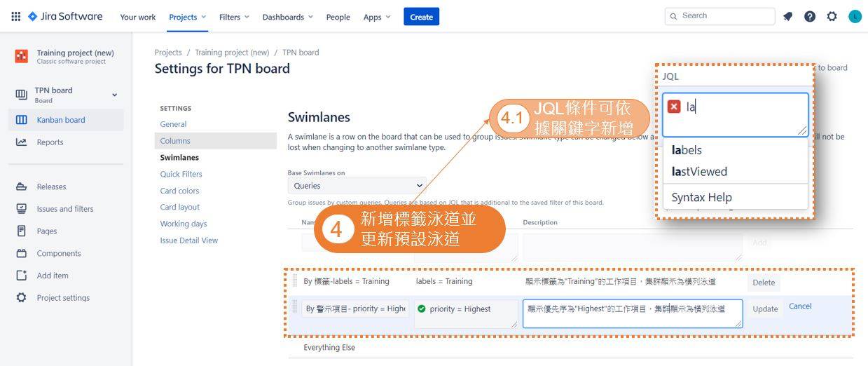The width and height of the screenshot is (868, 366).
Task: Click the blue Create button
Action: click(421, 17)
